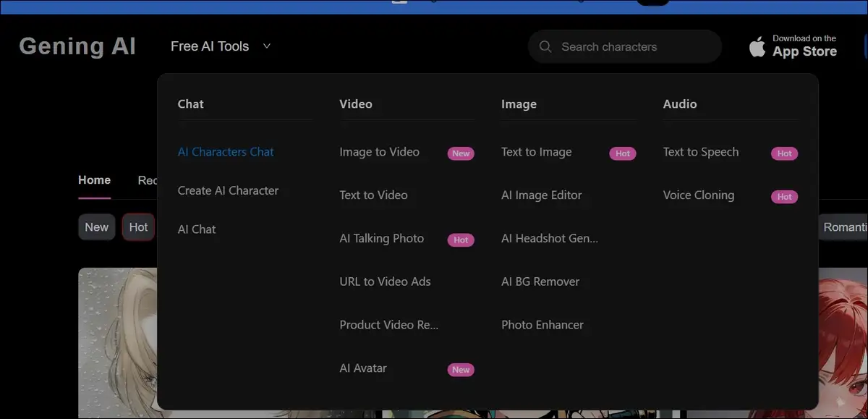The image size is (868, 419).
Task: Choose Image to Video tool
Action: tap(379, 152)
